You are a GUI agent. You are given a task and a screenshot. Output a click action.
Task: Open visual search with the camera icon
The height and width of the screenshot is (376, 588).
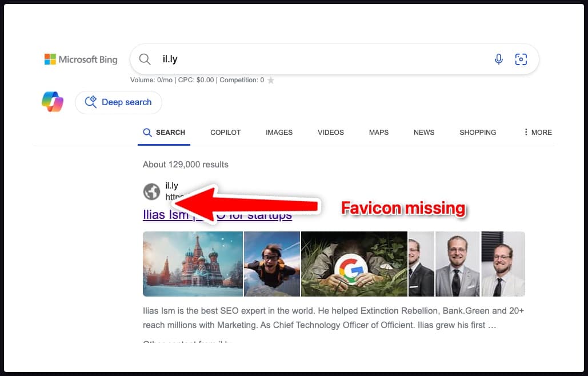(521, 59)
